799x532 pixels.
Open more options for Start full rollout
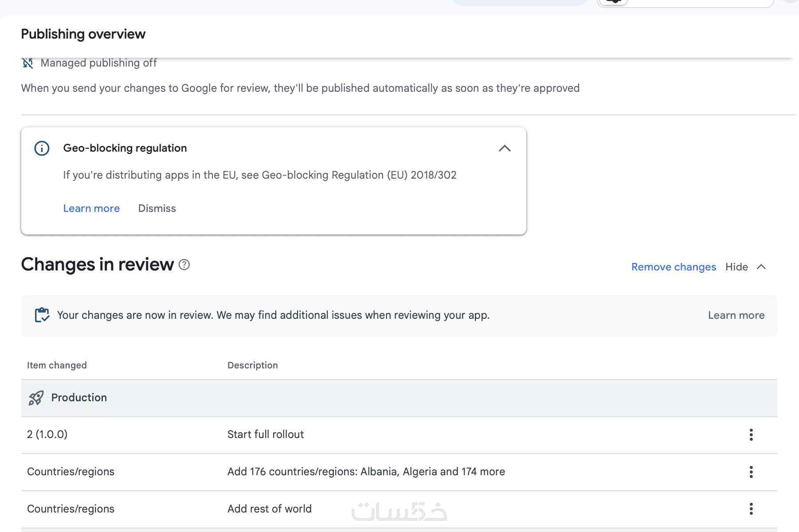(751, 434)
